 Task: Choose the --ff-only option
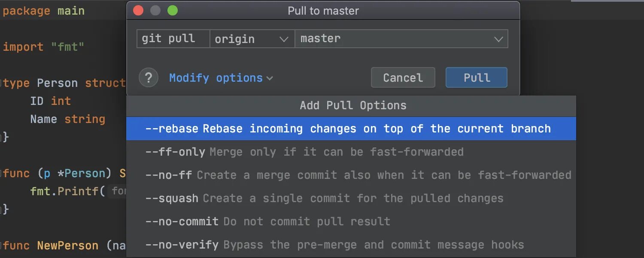304,152
